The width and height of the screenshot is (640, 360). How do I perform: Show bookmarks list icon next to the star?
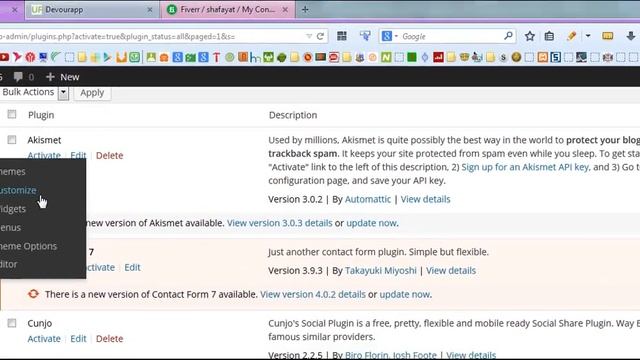point(549,36)
